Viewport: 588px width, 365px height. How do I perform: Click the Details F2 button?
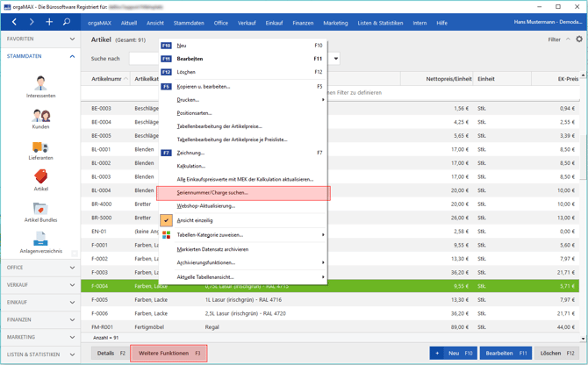[111, 354]
